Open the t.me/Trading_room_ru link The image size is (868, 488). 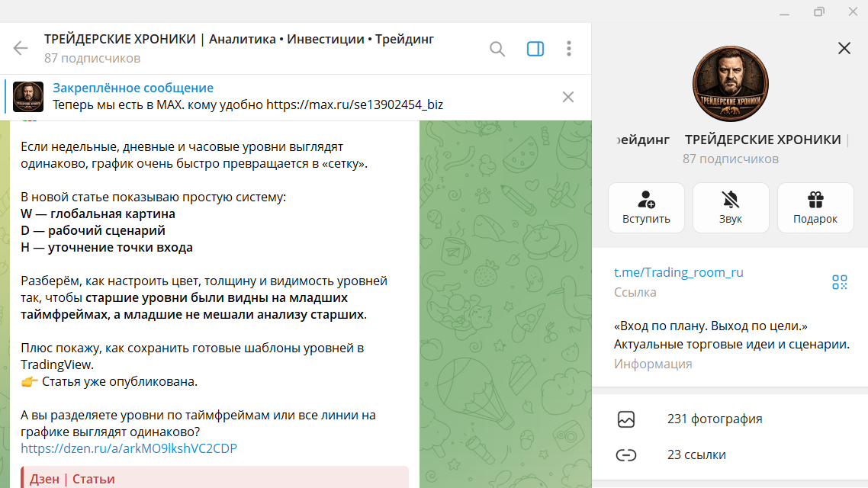click(x=679, y=272)
